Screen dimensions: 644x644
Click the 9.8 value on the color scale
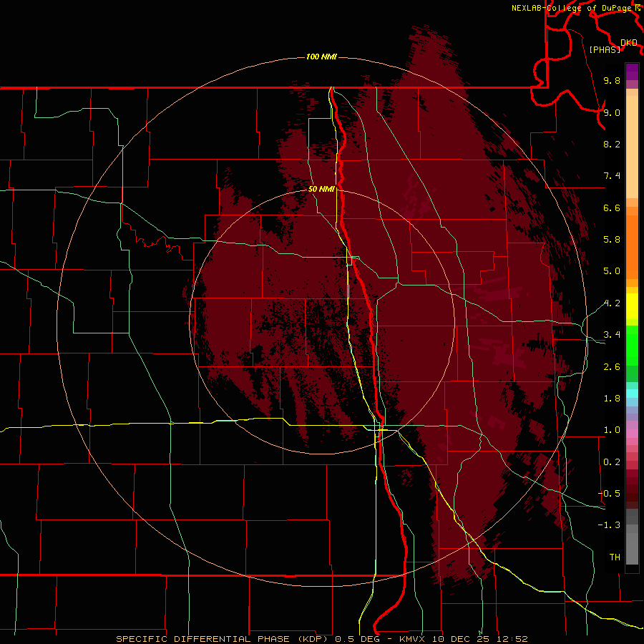[612, 80]
